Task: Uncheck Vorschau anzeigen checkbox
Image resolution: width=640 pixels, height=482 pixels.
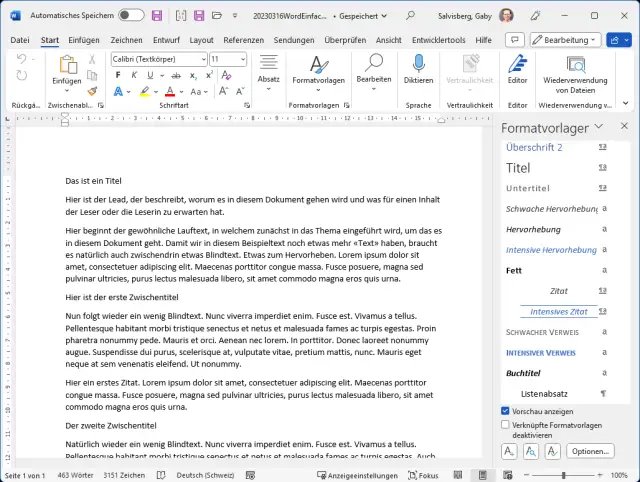Action: tap(505, 411)
